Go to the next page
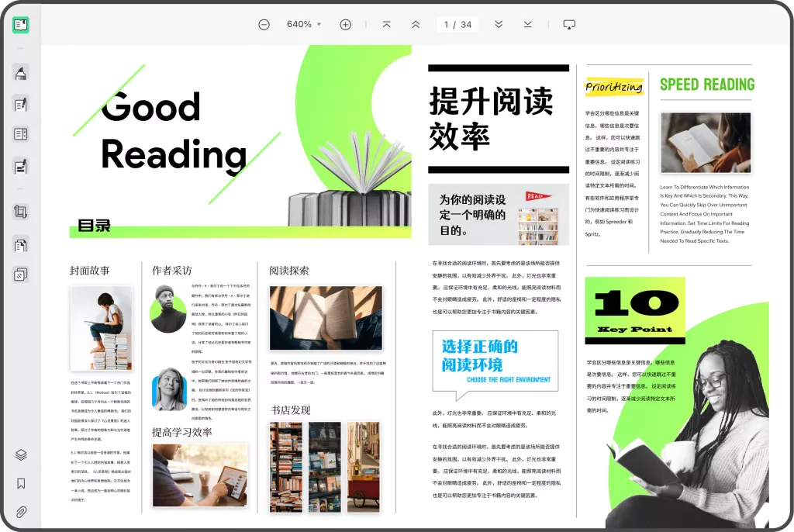794x532 pixels. tap(499, 25)
